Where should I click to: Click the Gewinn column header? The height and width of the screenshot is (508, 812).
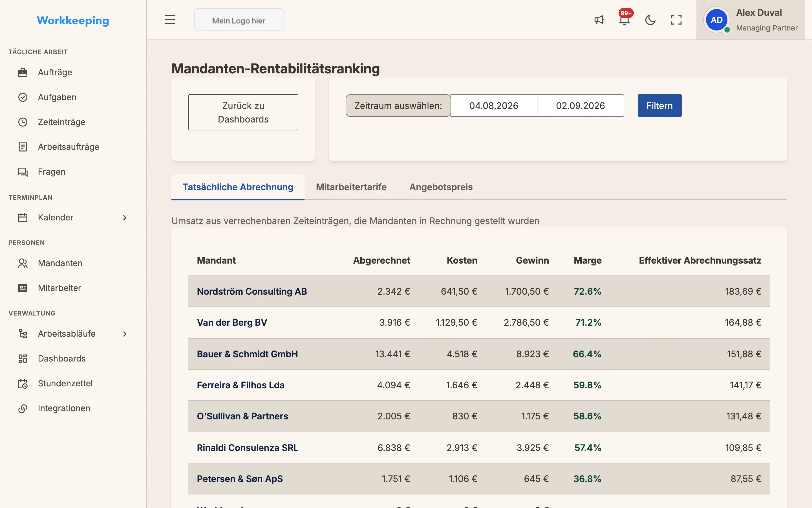click(x=532, y=260)
